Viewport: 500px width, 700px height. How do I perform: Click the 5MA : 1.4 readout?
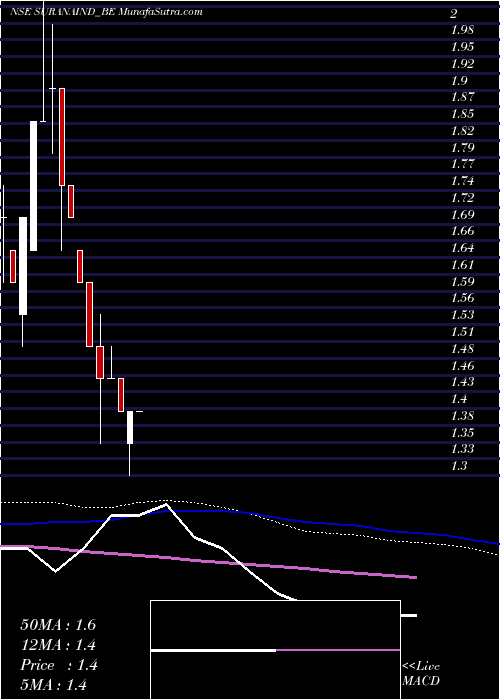tap(53, 685)
